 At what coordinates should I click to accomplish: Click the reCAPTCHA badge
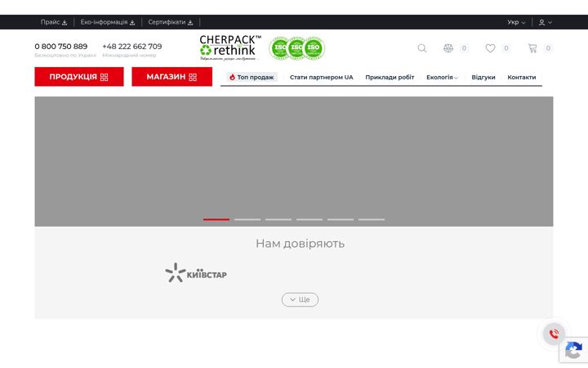(x=574, y=350)
